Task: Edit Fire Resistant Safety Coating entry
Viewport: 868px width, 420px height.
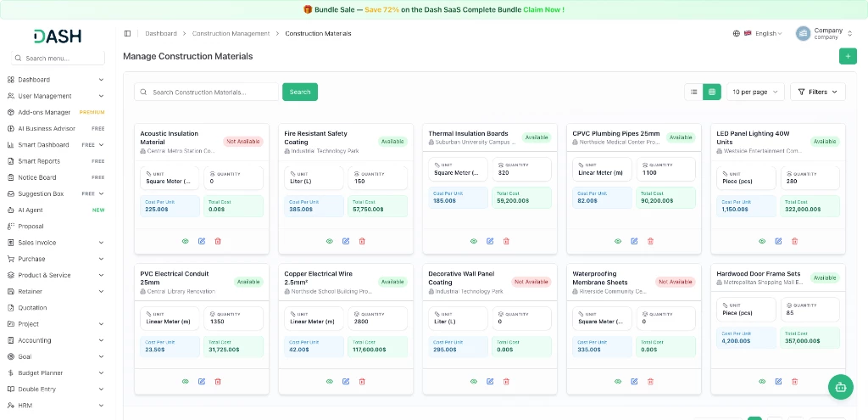Action: 346,241
